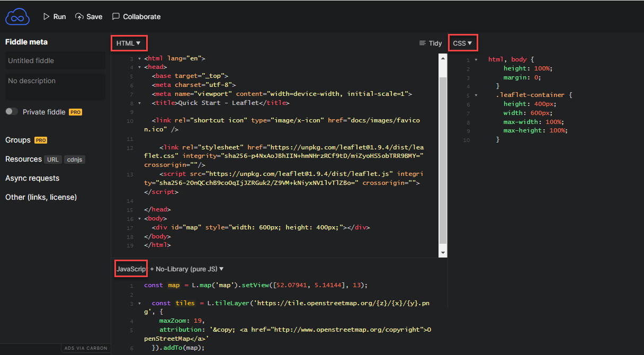Click the leaflet.css stylesheet link line

point(284,156)
